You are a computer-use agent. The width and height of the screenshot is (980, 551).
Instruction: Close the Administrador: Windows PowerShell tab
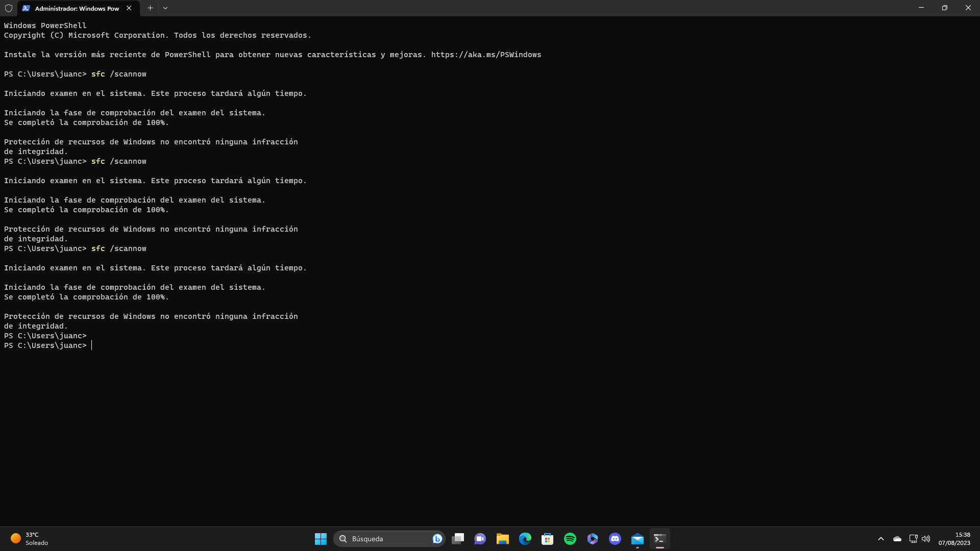tap(129, 8)
